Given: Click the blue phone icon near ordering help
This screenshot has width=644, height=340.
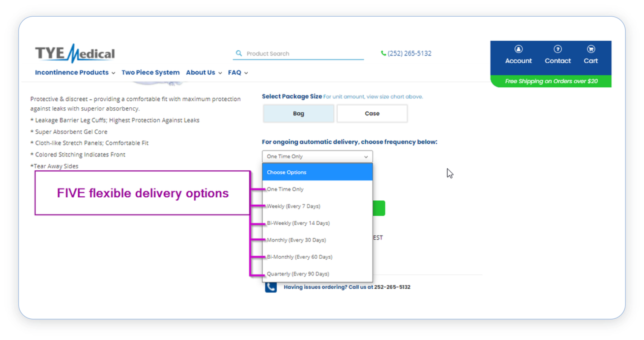Looking at the screenshot, I should [271, 287].
